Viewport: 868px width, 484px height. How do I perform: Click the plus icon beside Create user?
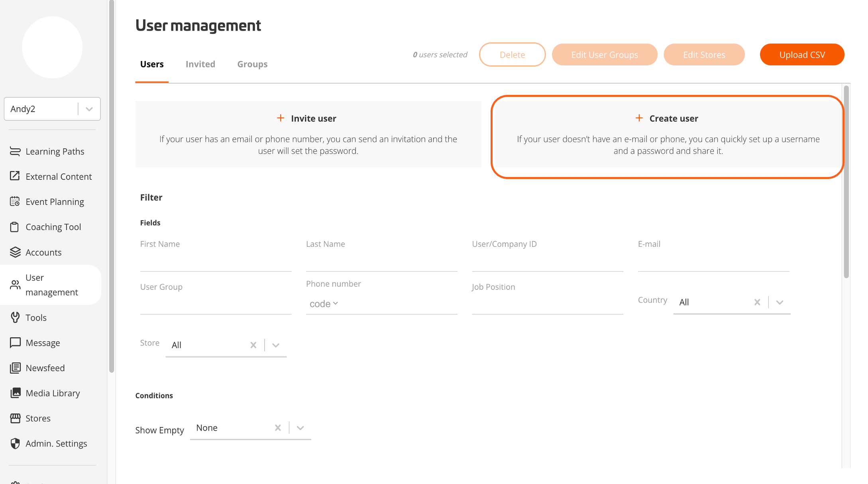tap(639, 118)
